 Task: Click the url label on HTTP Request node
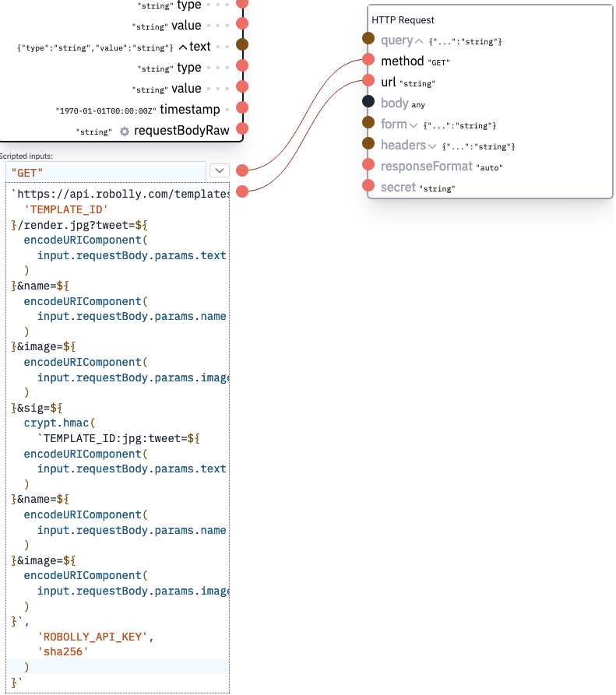point(388,82)
